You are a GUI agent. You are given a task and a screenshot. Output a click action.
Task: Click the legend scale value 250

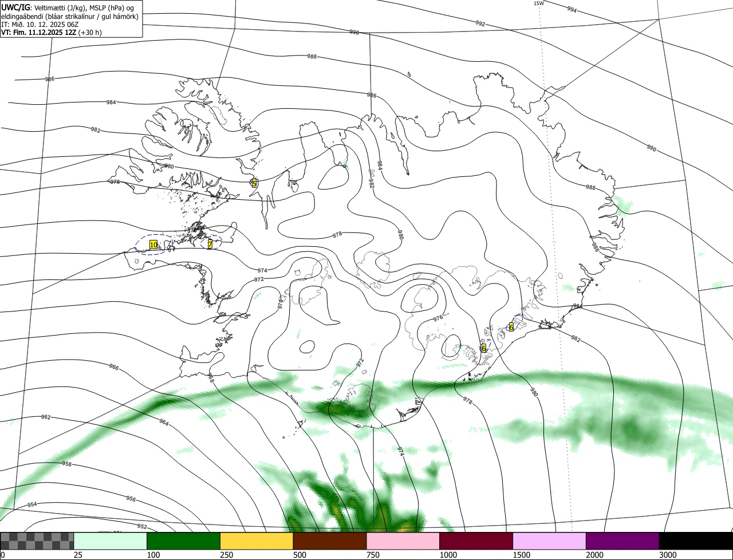pos(226,555)
